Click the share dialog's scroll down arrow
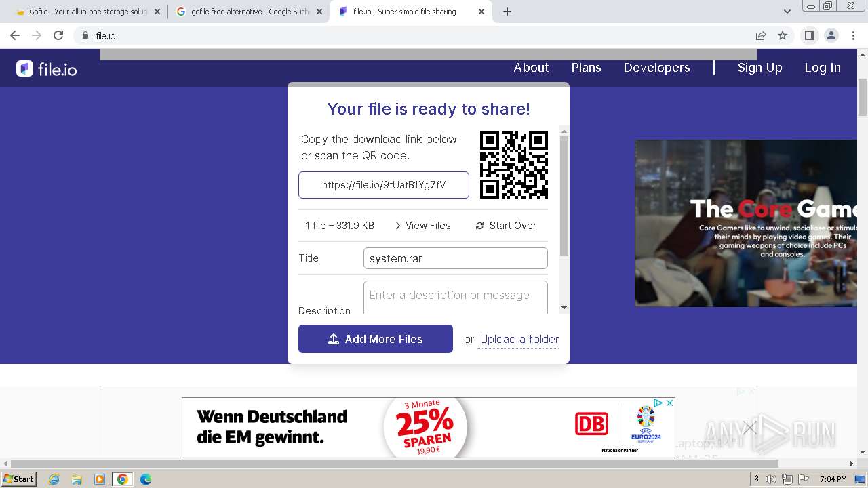This screenshot has width=868, height=488. point(564,308)
